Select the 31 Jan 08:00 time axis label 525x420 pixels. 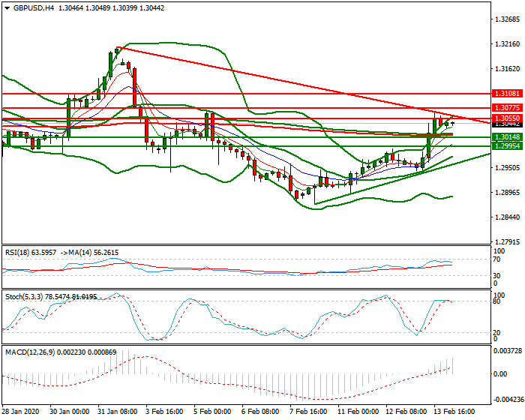[117, 411]
